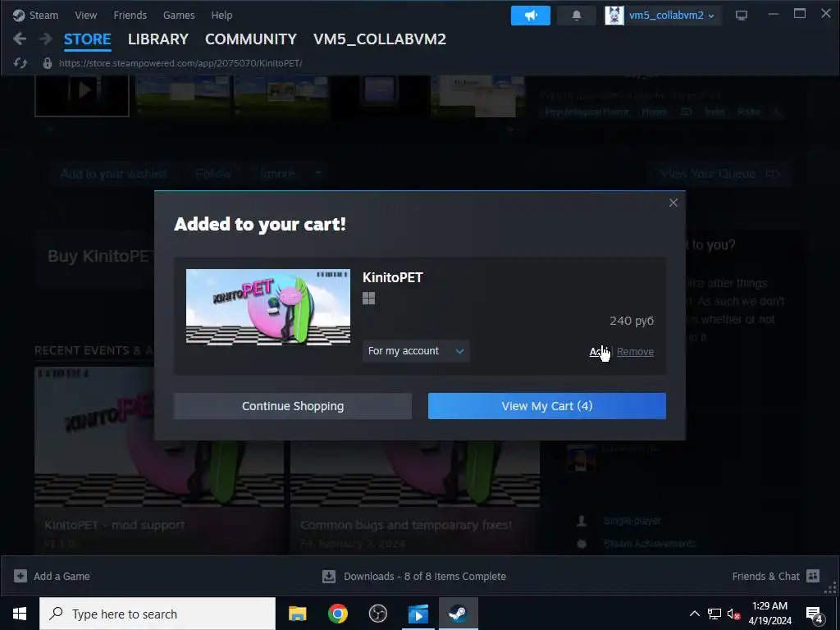Click the Steam taskbar icon
The height and width of the screenshot is (630, 840).
[x=458, y=614]
